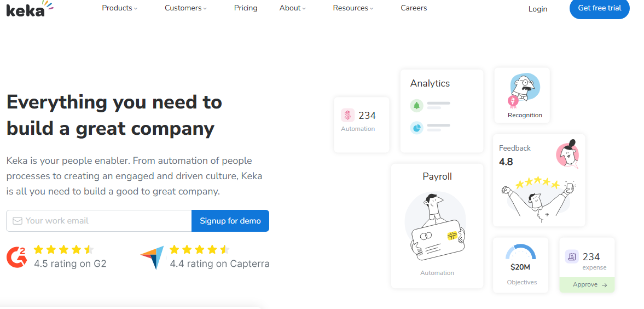644x309 pixels.
Task: Click the blue pie chart icon
Action: click(x=416, y=128)
